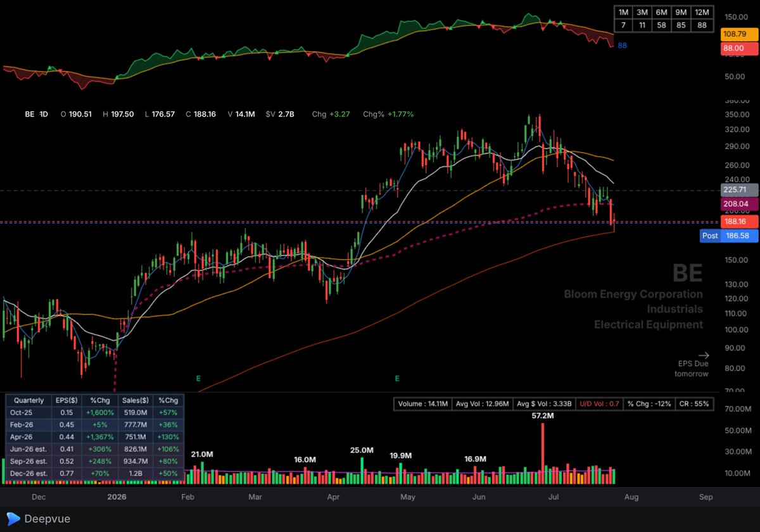Click the close value C 188.16
760x532 pixels.
[201, 114]
